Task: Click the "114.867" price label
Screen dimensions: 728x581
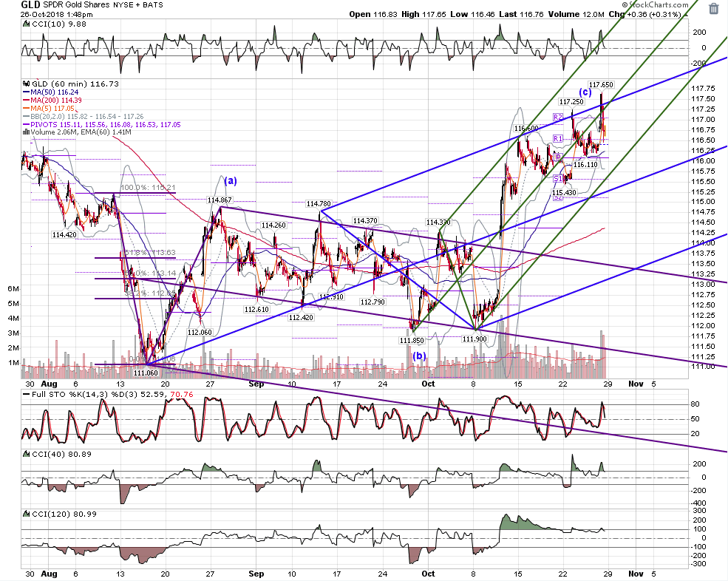Action: (x=220, y=200)
